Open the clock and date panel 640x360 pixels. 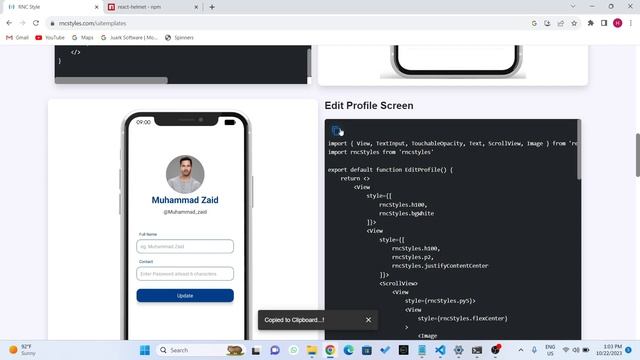609,350
